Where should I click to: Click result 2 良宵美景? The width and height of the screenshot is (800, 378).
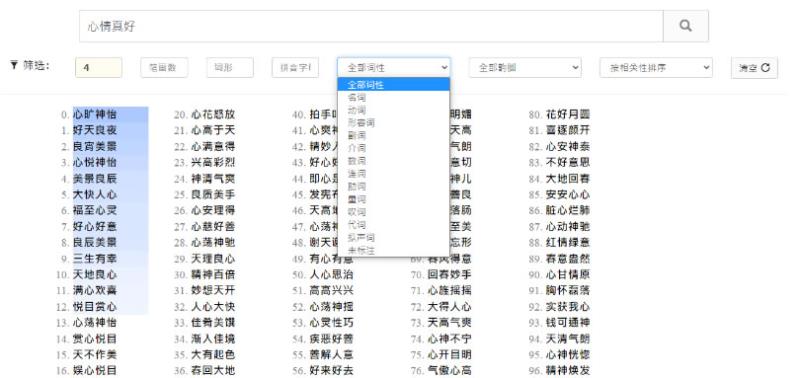tap(95, 146)
